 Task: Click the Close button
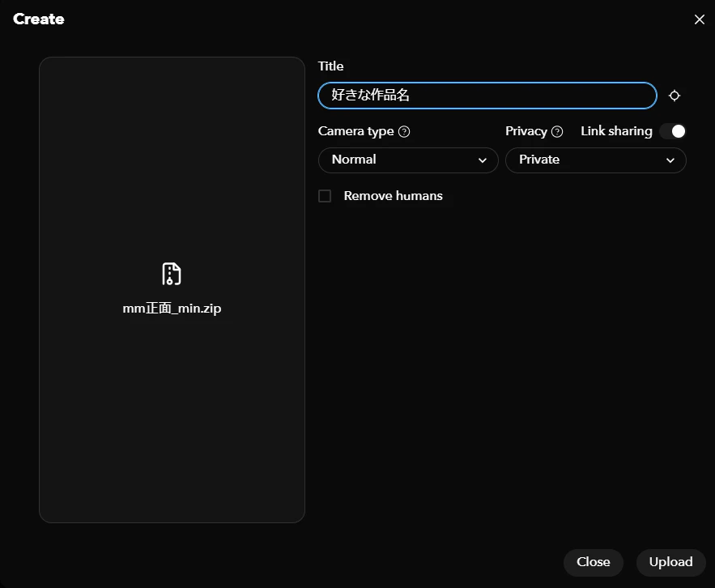(594, 562)
